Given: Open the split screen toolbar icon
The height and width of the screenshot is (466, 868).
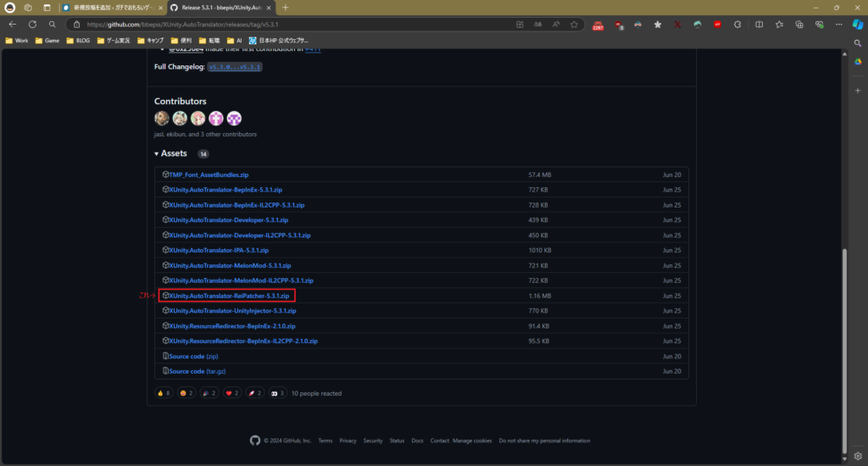Looking at the screenshot, I should click(x=759, y=25).
